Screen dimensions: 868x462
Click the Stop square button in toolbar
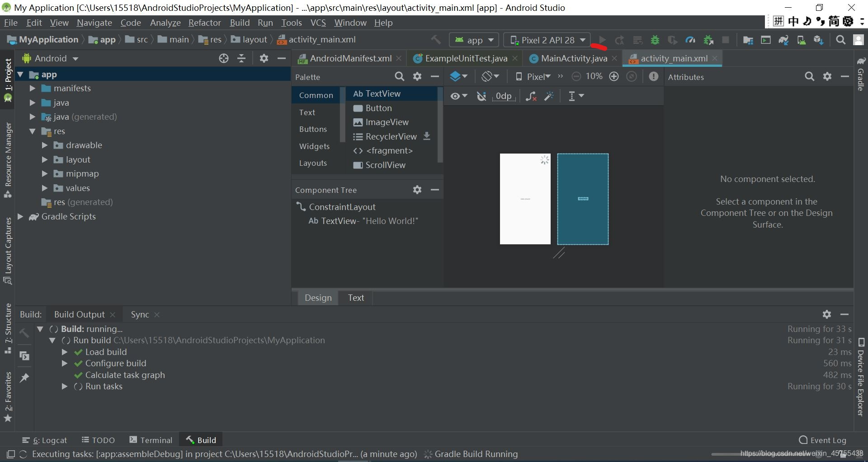pos(726,40)
